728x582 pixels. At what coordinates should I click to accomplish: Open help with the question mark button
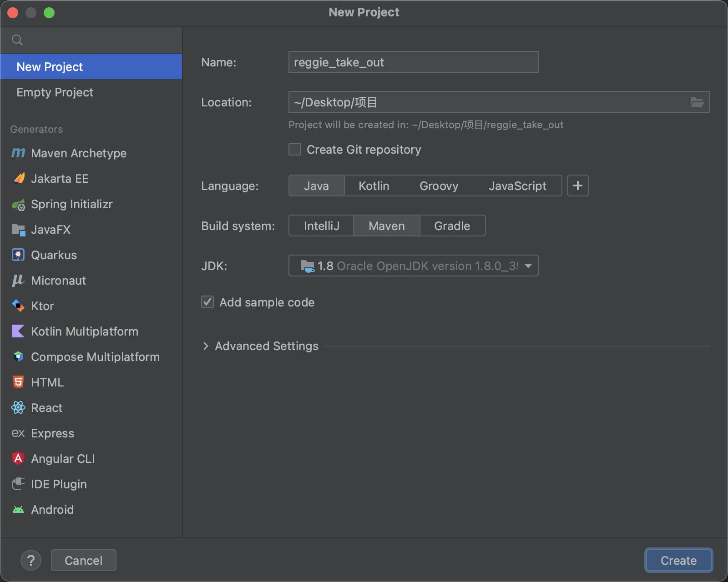[31, 560]
